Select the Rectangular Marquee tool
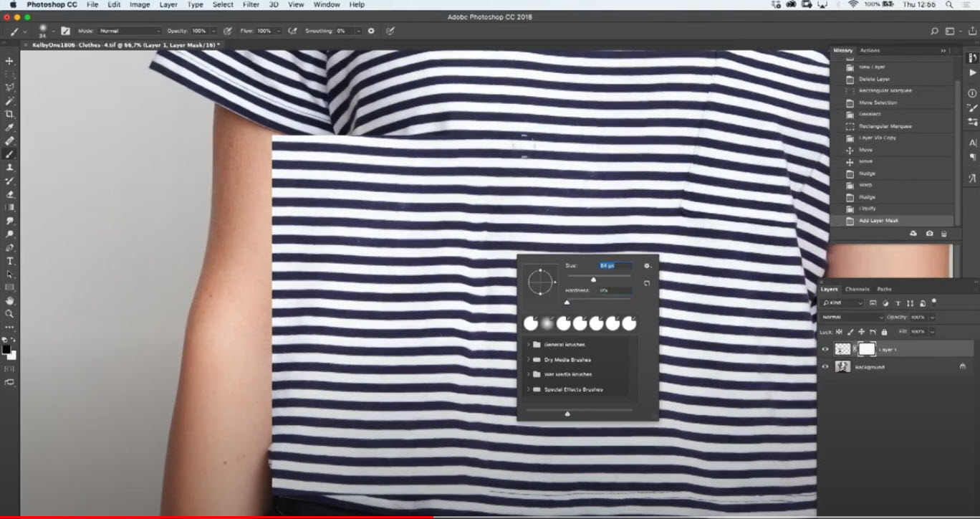The height and width of the screenshot is (519, 980). click(x=9, y=75)
